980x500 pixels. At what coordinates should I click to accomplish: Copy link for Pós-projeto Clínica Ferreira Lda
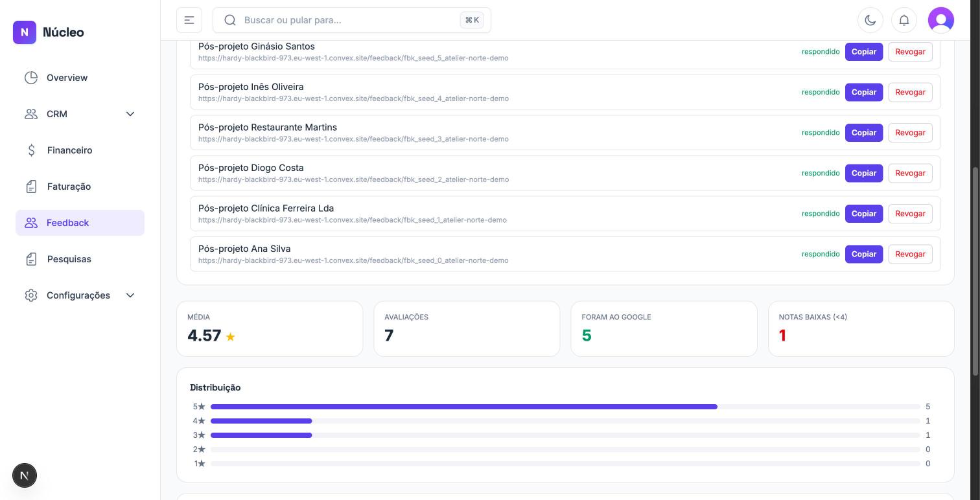[864, 214]
